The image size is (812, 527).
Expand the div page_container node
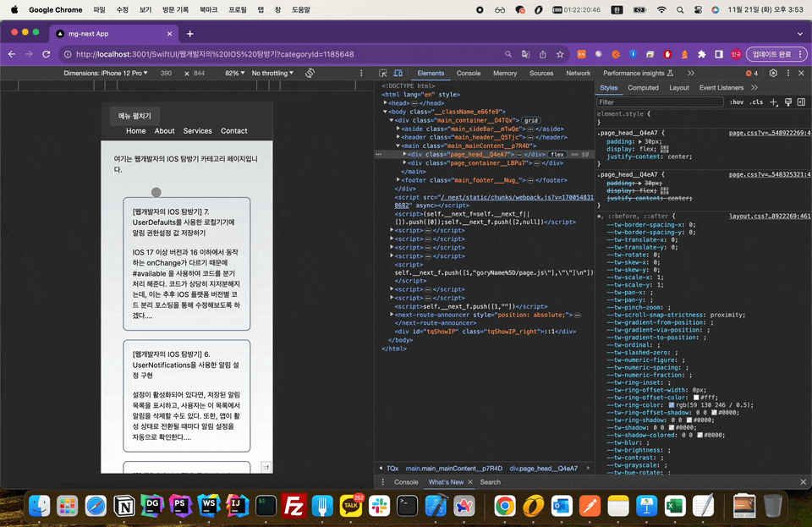[404, 163]
